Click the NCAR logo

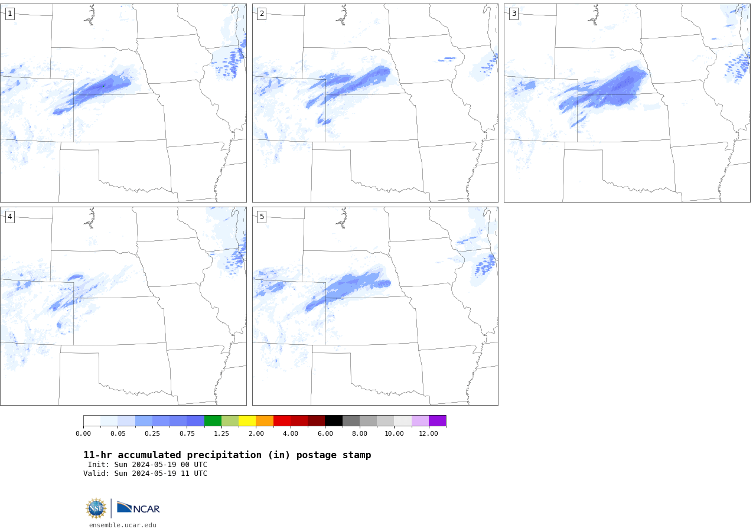pyautogui.click(x=138, y=508)
